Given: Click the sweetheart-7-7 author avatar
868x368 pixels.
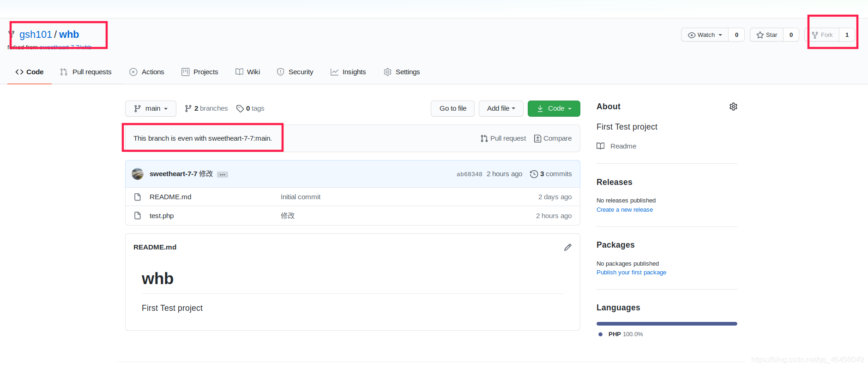Looking at the screenshot, I should 138,174.
